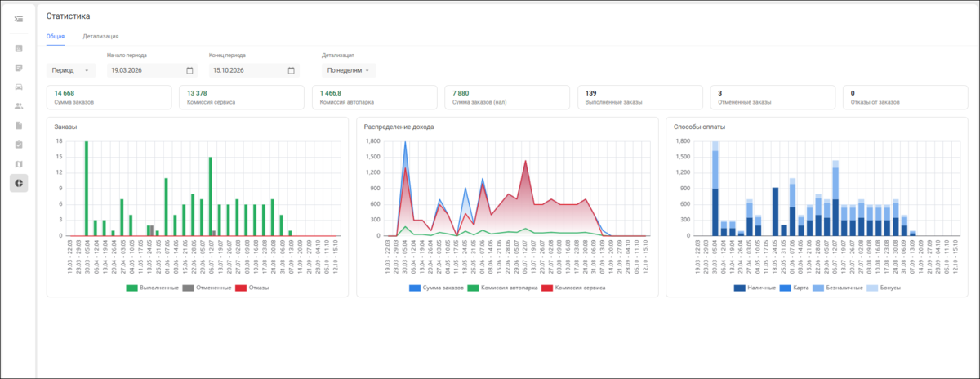Click the tallest green bar in Заказы chart

(87, 189)
